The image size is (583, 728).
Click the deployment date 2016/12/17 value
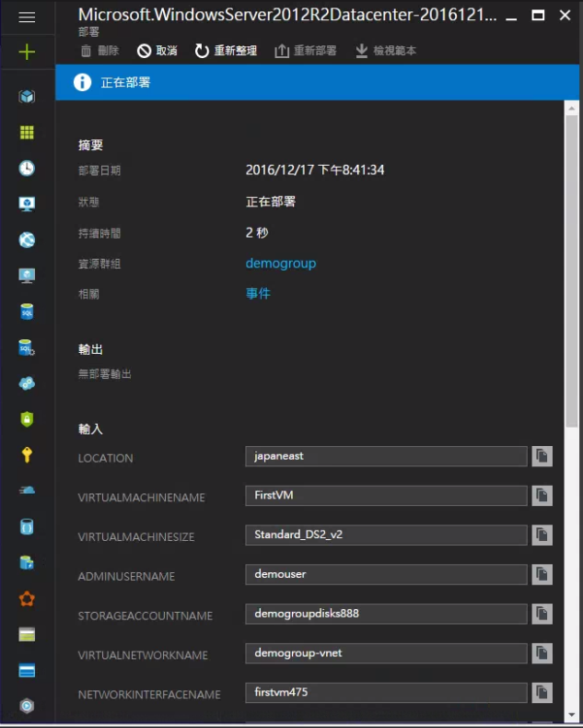coord(315,170)
